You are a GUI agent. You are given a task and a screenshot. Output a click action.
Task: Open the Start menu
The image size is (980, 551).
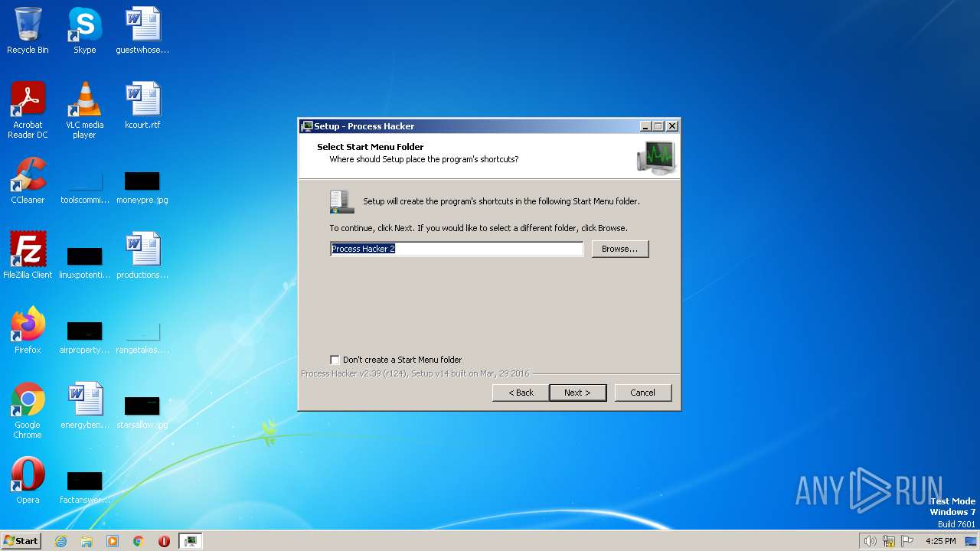21,541
